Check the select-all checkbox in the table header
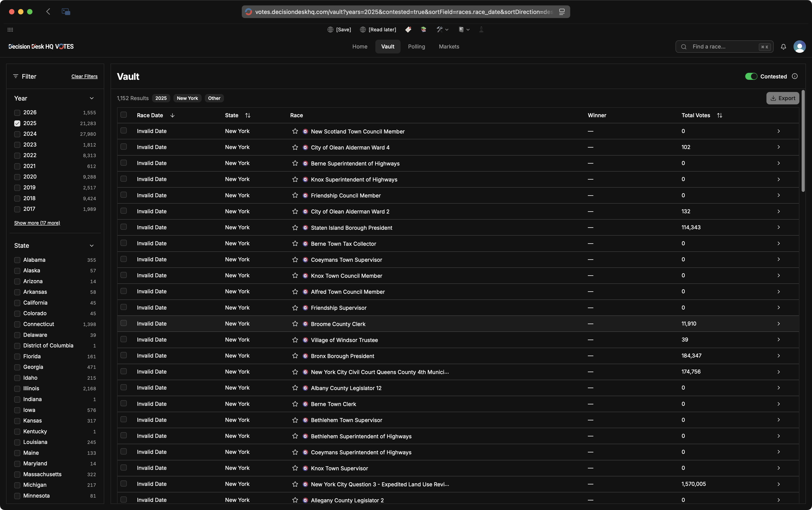The image size is (812, 510). click(x=124, y=115)
